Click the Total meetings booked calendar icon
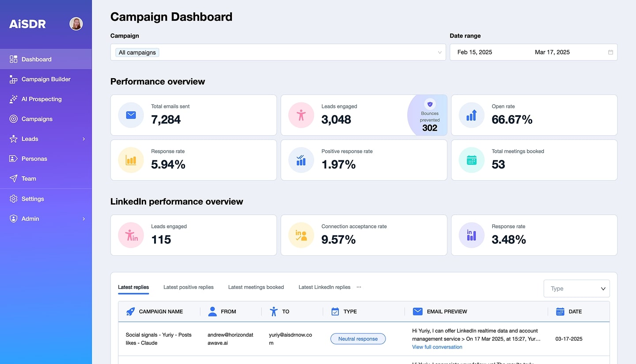 pyautogui.click(x=472, y=160)
